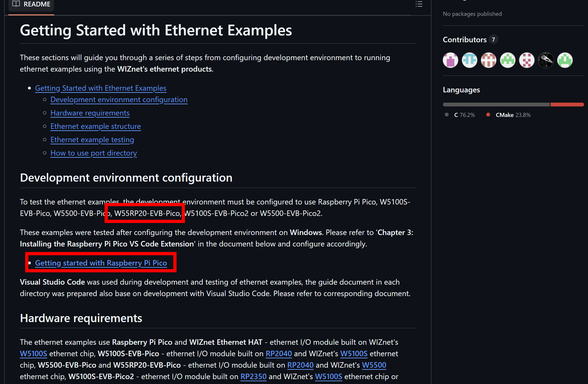
Task: Open How to use port directory link
Action: click(94, 153)
